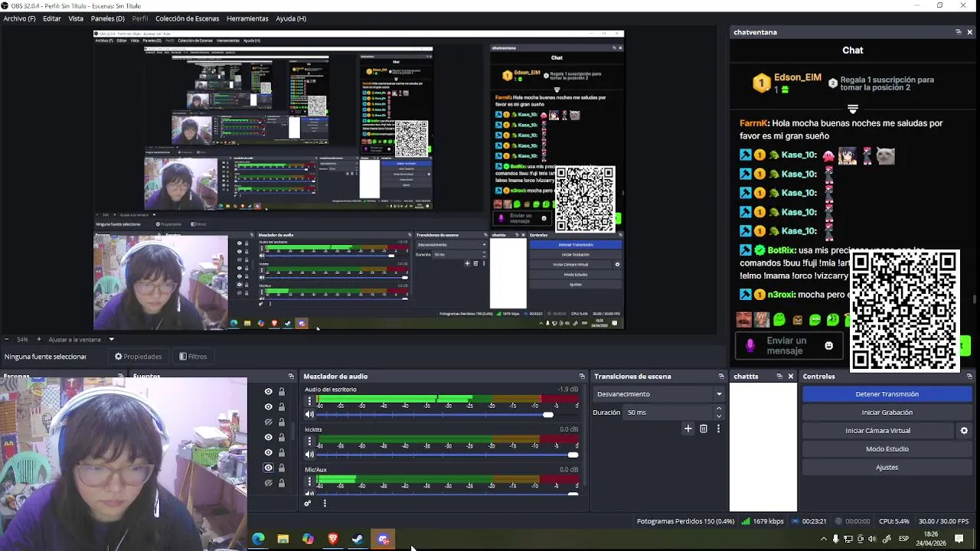This screenshot has height=551, width=980.
Task: Open the mixer panel three-dot menu
Action: 325,503
